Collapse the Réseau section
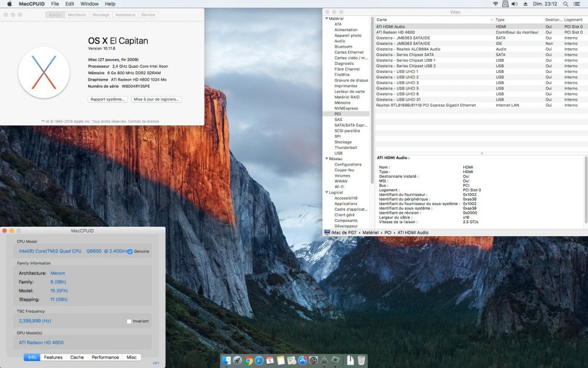 pyautogui.click(x=326, y=159)
